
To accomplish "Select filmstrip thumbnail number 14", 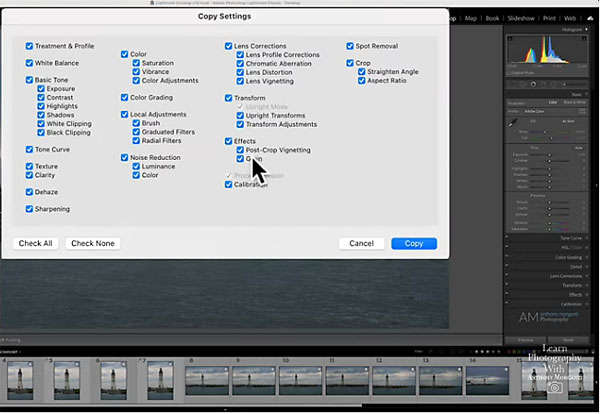I will [487, 380].
